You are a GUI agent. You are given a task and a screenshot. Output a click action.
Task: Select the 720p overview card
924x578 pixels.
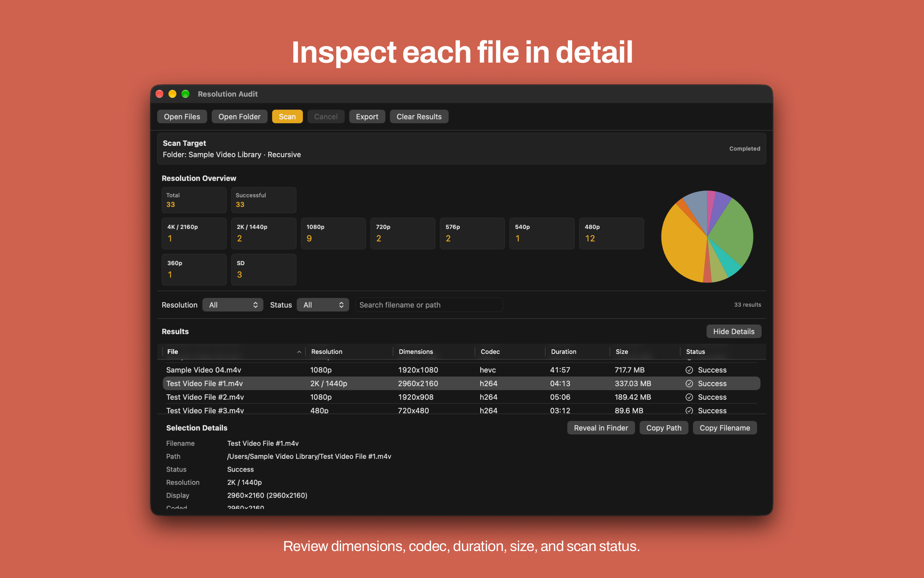[x=402, y=233]
